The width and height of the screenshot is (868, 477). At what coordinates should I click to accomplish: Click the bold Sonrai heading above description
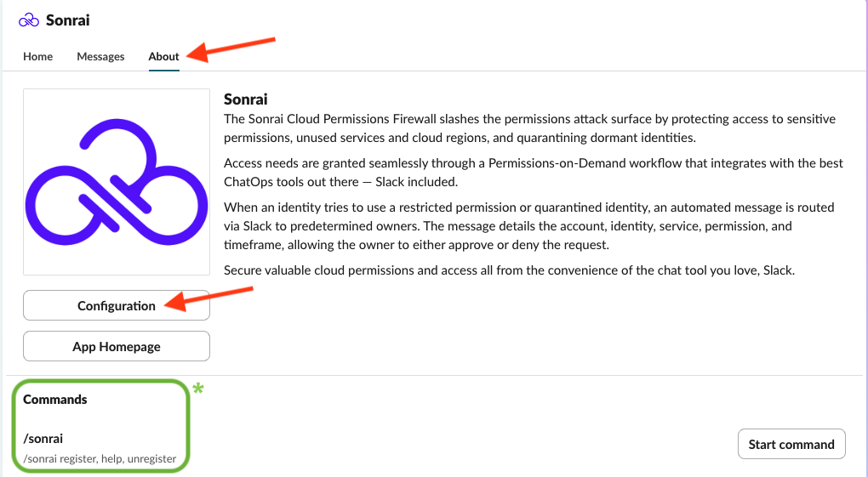click(x=245, y=99)
